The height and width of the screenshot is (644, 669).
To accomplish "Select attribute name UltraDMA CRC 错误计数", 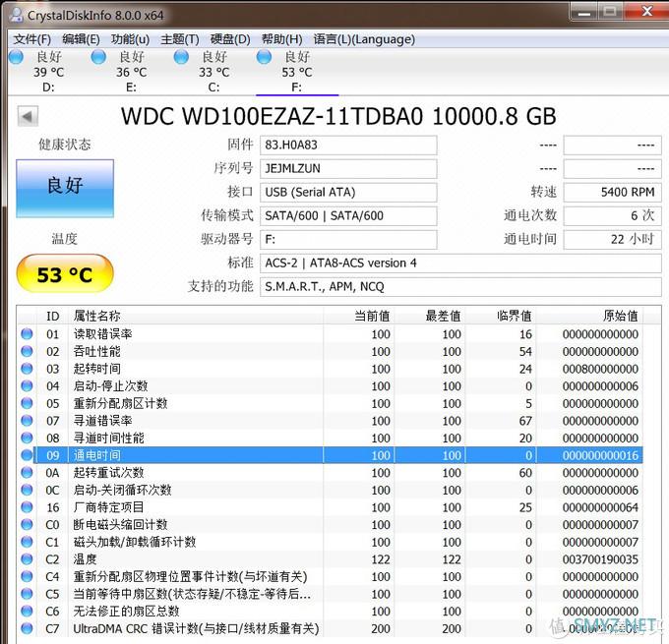I will [196, 628].
